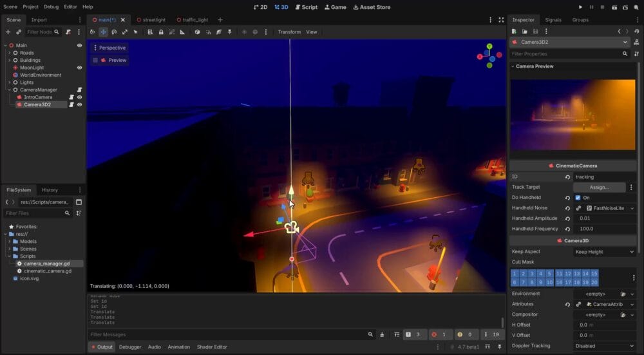Run the project with the play button
Viewport: 644px width, 355px height.
[x=580, y=7]
